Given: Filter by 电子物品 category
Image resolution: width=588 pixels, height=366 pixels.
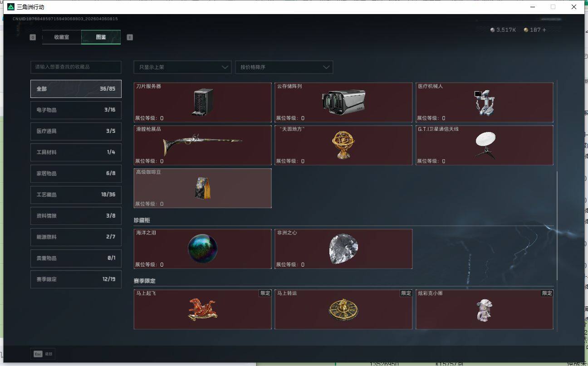Looking at the screenshot, I should (x=76, y=110).
